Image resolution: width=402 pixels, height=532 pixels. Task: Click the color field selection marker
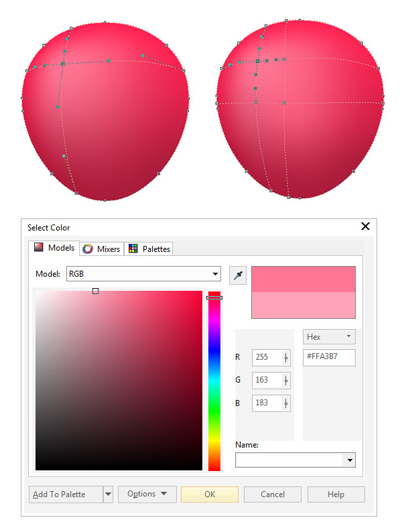[x=95, y=291]
